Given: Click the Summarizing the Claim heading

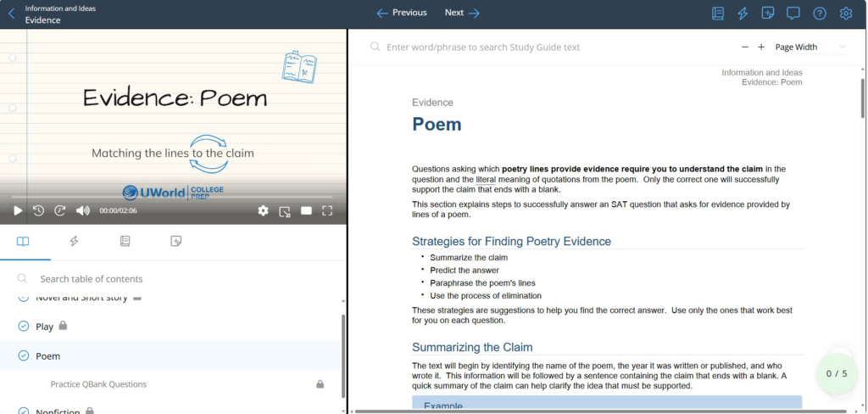Looking at the screenshot, I should 472,348.
